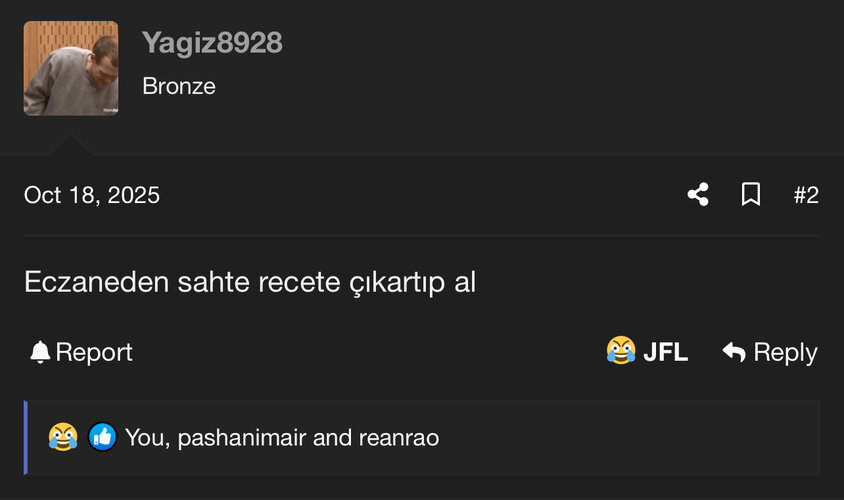The width and height of the screenshot is (844, 500).
Task: Click "You" in the reactions list
Action: tap(147, 438)
